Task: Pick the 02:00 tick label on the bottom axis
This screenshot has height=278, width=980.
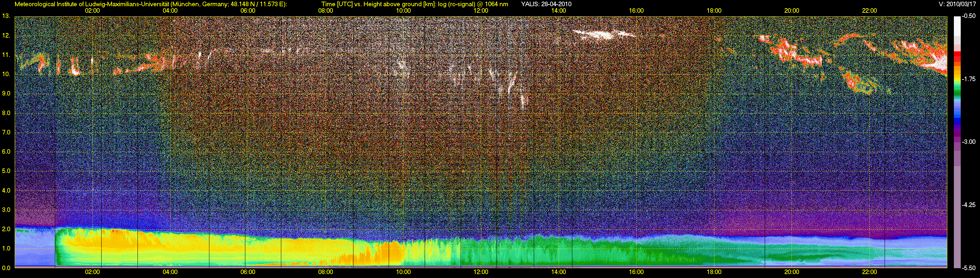Action: click(92, 272)
